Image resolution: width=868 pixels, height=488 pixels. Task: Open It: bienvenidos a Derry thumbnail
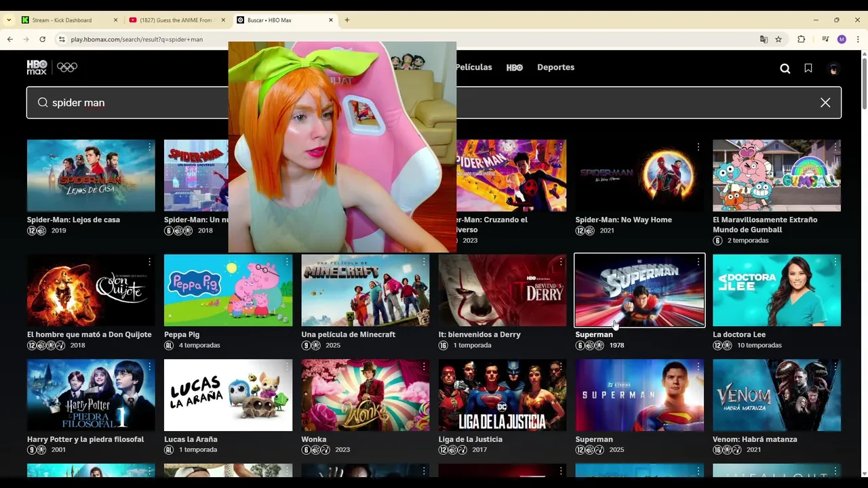(502, 290)
